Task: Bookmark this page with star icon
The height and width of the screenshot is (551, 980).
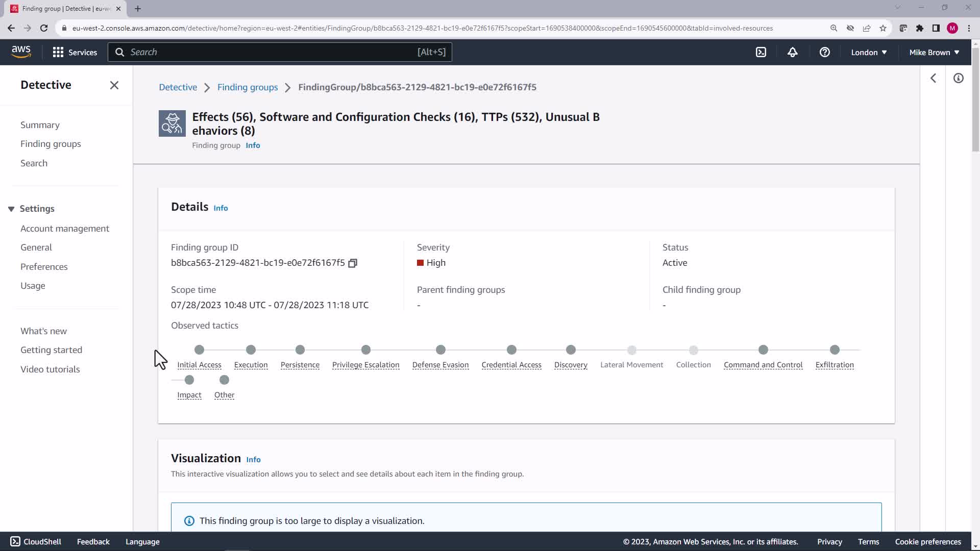Action: [883, 28]
